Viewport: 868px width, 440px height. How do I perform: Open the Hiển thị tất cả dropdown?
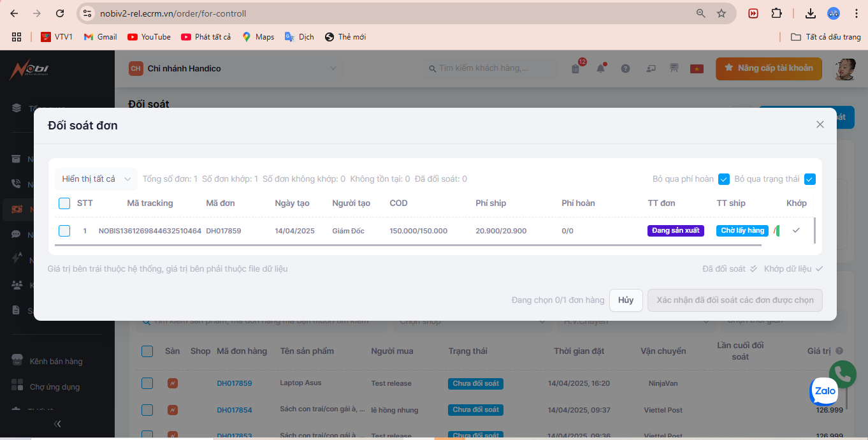[96, 179]
